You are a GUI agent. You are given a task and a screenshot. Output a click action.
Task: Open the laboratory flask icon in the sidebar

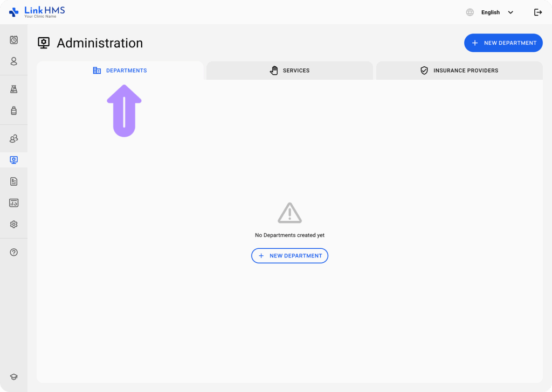(14, 89)
